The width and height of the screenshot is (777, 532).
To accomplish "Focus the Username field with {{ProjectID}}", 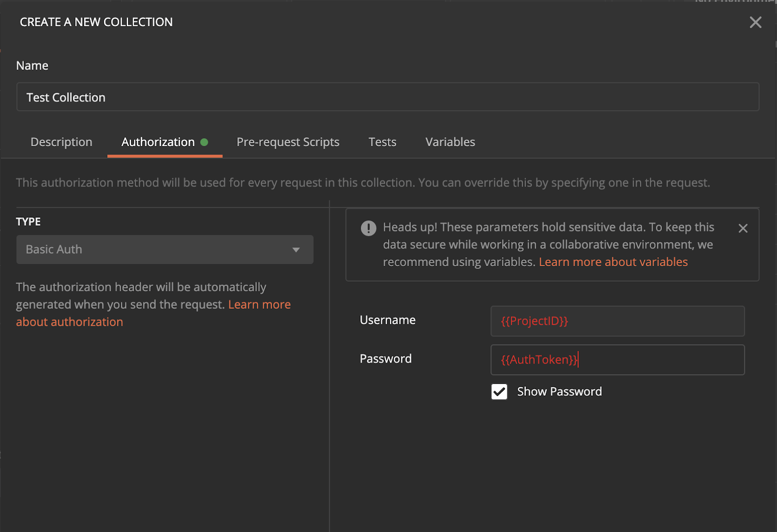I will [x=617, y=321].
